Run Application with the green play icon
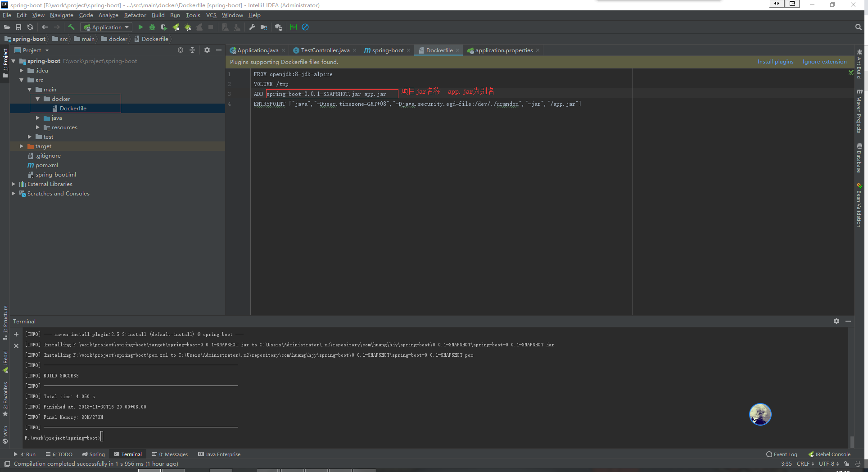 [x=140, y=27]
